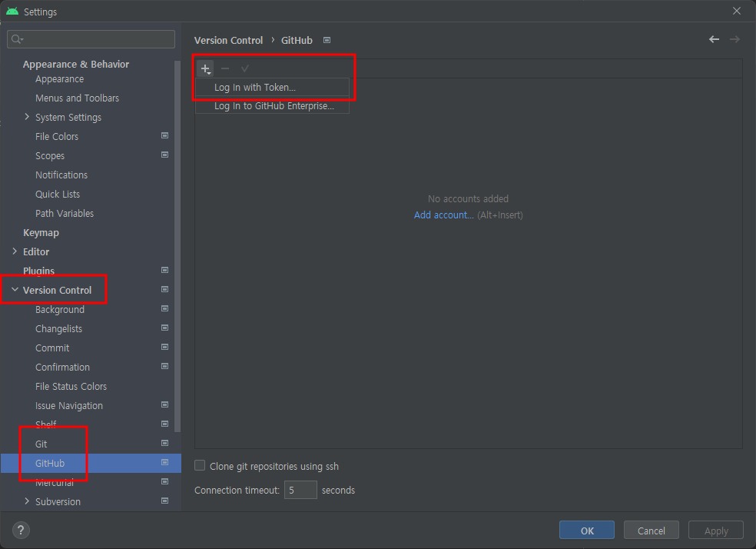Screen dimensions: 756x549
Task: Set default account with the checkmark icon
Action: click(244, 68)
